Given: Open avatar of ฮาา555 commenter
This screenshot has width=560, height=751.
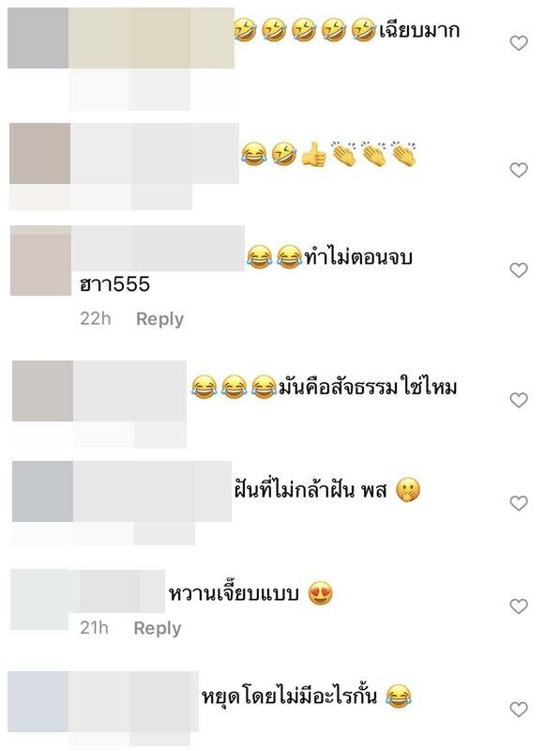Looking at the screenshot, I should click(40, 261).
